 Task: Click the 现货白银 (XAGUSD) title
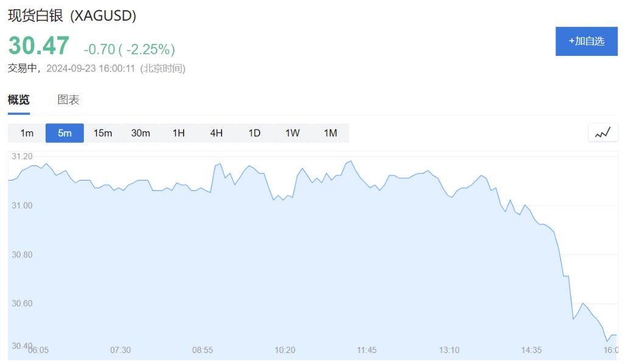pyautogui.click(x=72, y=16)
